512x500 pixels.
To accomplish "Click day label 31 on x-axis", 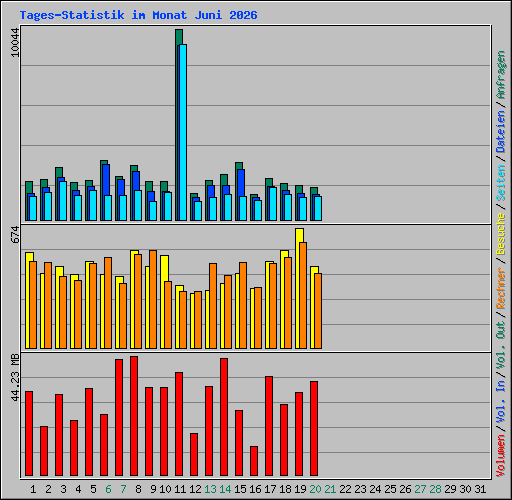I will [x=480, y=489].
